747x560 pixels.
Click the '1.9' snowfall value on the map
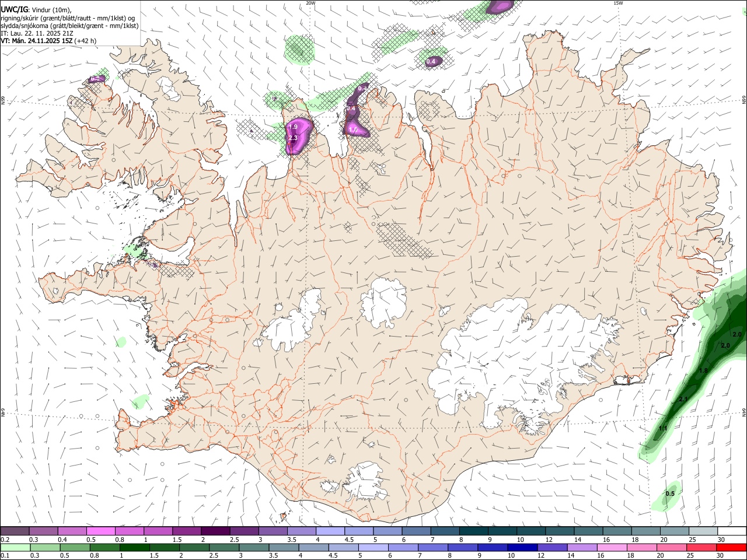click(293, 127)
